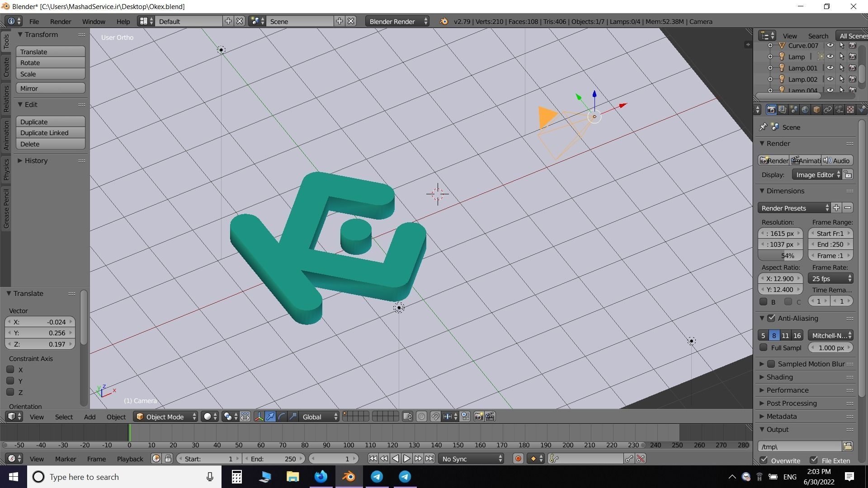The height and width of the screenshot is (488, 868).
Task: Click the Blender logo icon in info header
Action: tap(444, 21)
